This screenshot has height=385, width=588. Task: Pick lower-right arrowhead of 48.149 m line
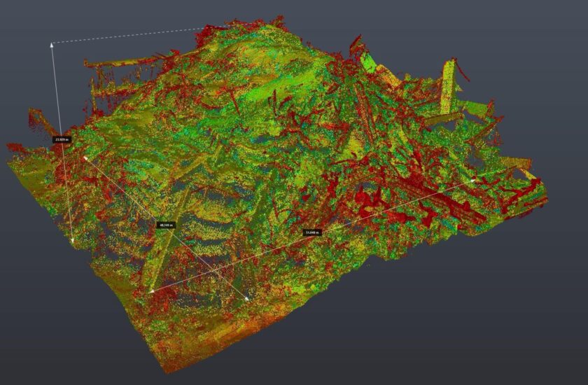(248, 300)
